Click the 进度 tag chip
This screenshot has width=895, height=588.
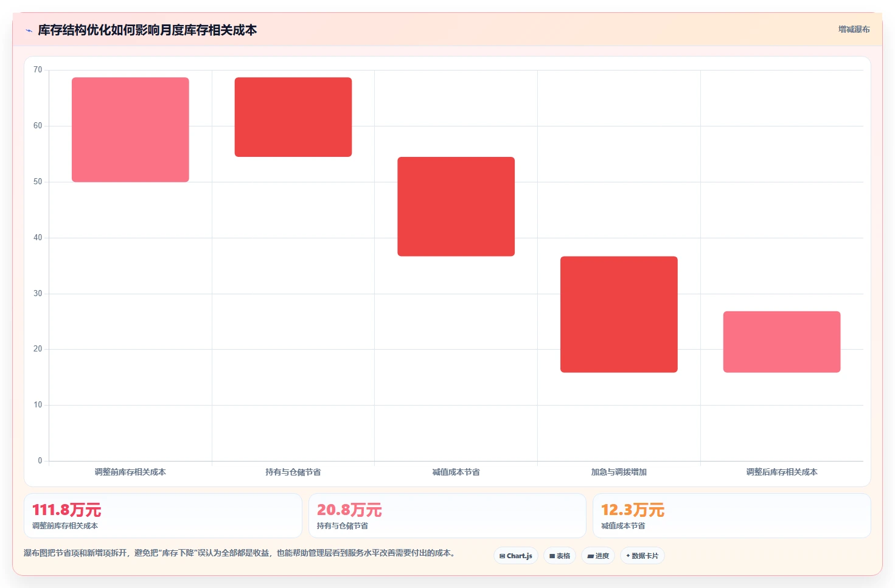pyautogui.click(x=598, y=556)
